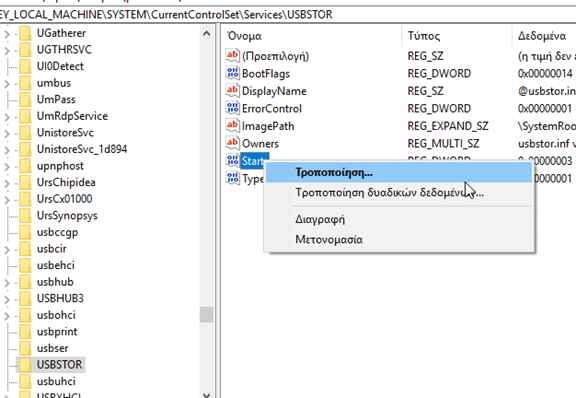The image size is (576, 398).
Task: Select the UrsSynopsys tree item
Action: coord(67,216)
